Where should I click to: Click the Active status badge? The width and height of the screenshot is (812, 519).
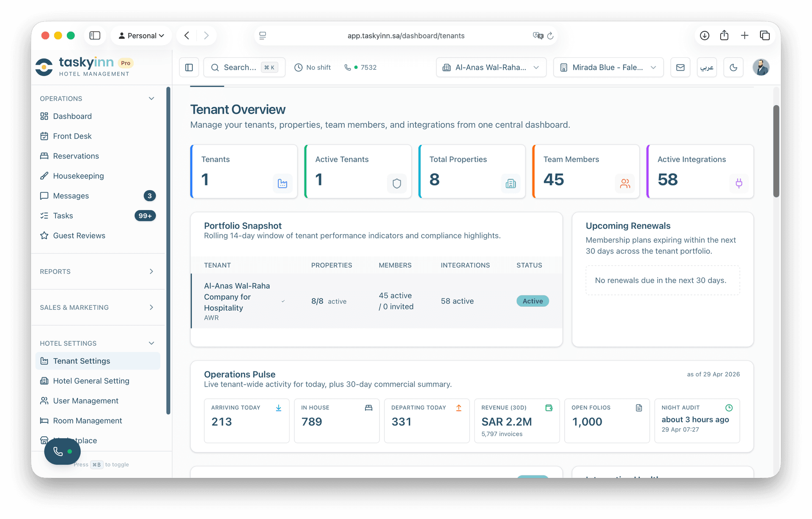coord(532,301)
